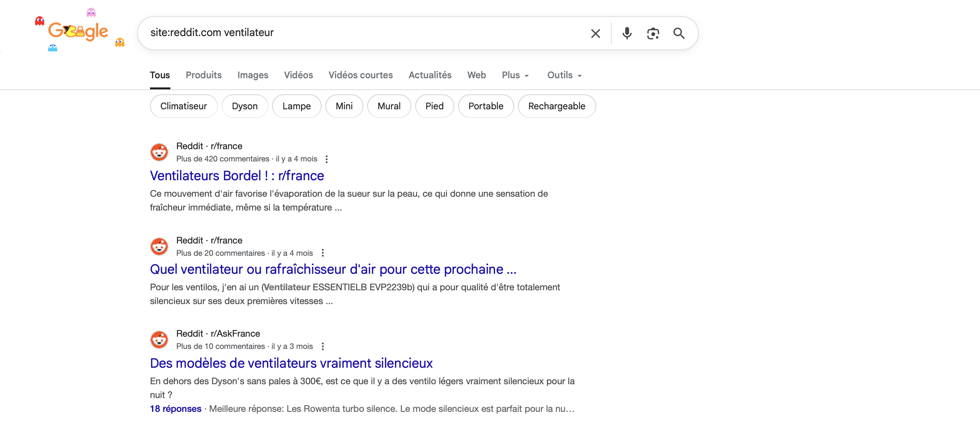
Task: Open the three-dot menu on the Ventilateurs Bordel result
Action: pyautogui.click(x=327, y=158)
